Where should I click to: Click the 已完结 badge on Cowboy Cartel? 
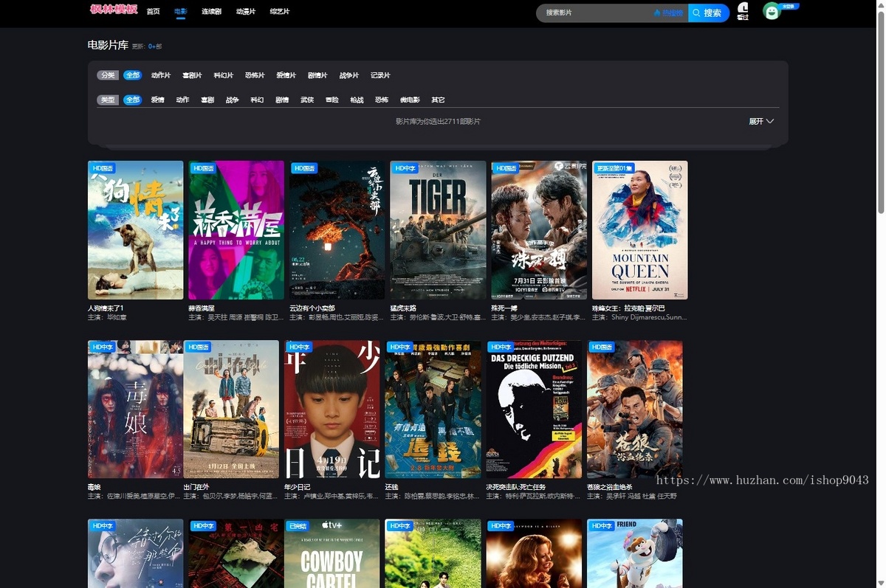tap(298, 526)
